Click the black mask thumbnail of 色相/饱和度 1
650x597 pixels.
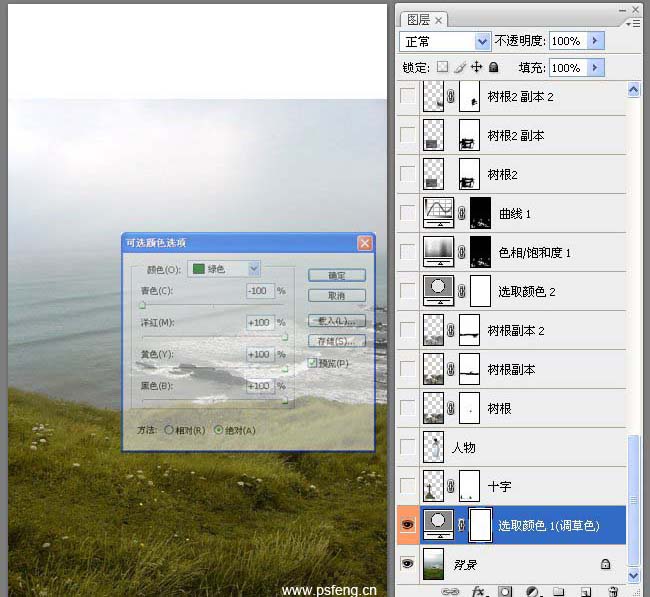(480, 252)
